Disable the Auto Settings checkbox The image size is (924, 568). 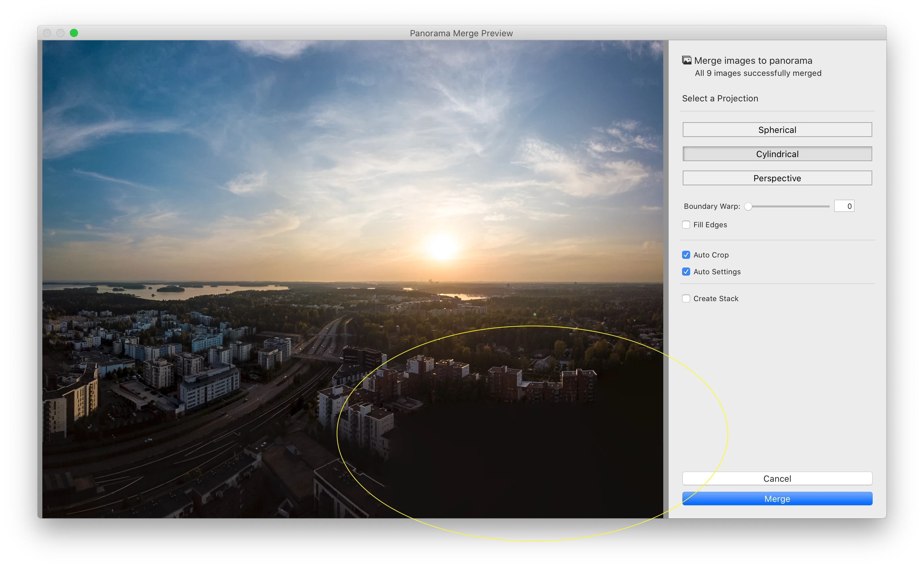pos(686,272)
